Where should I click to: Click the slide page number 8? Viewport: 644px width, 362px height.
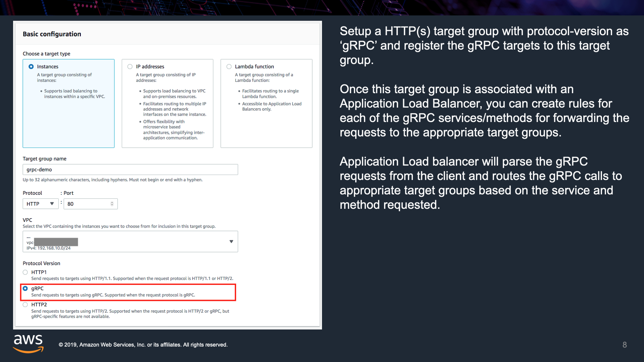point(625,345)
